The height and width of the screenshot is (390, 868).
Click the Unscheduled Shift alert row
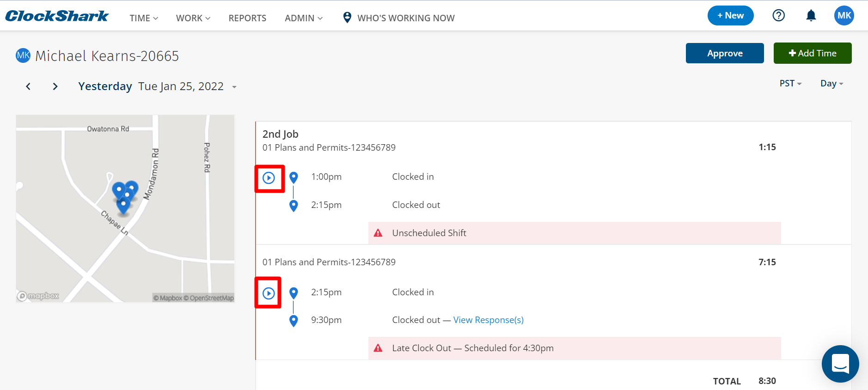coord(575,233)
